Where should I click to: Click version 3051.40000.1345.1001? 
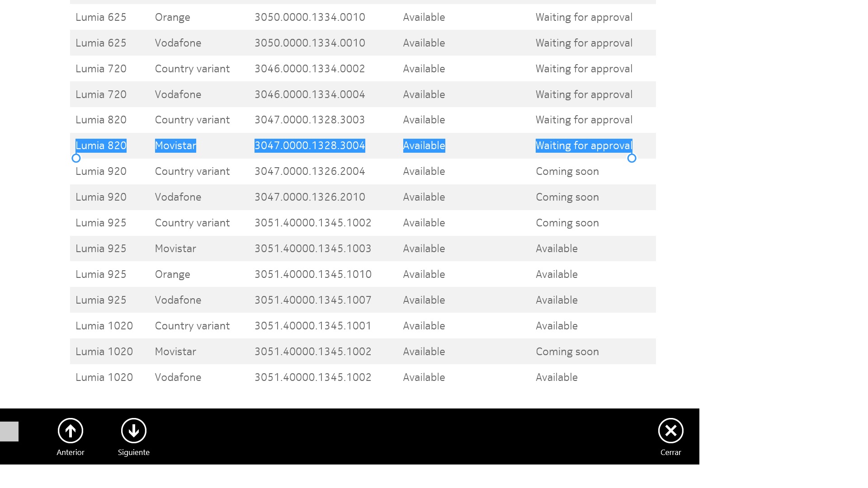click(x=313, y=326)
